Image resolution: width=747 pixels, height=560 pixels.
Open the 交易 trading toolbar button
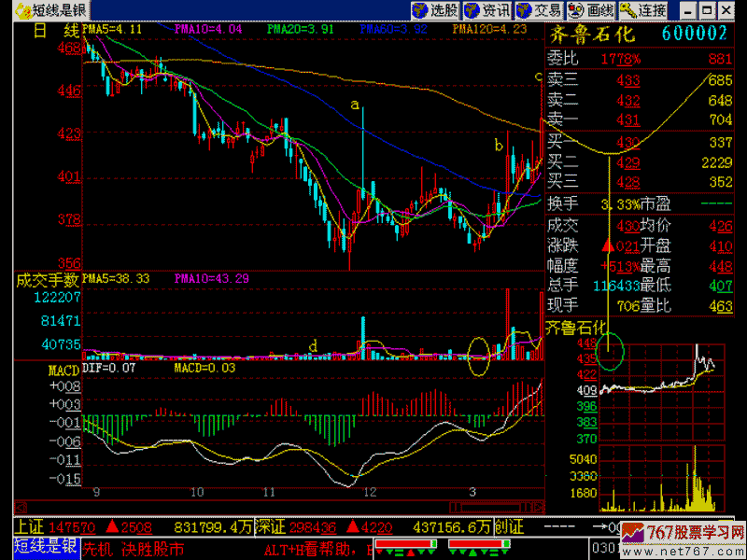click(x=541, y=10)
